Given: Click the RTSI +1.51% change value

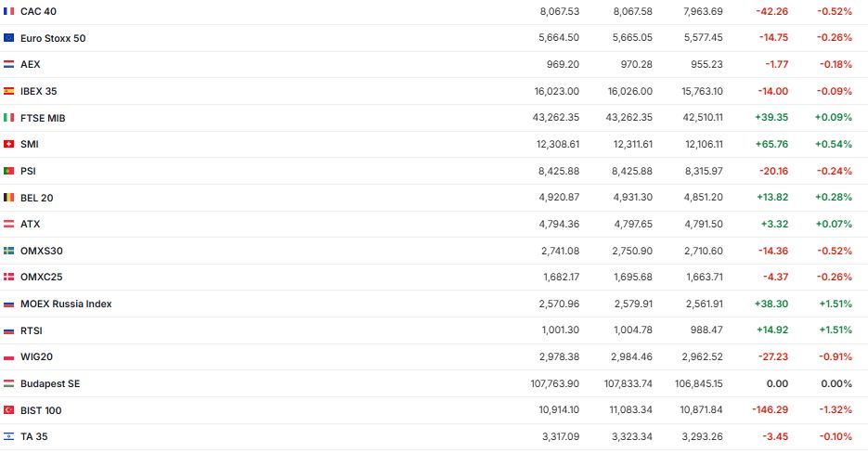Looking at the screenshot, I should (x=835, y=330).
